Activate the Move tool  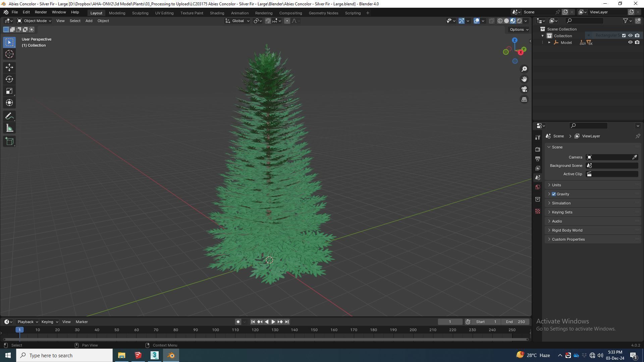(9, 67)
